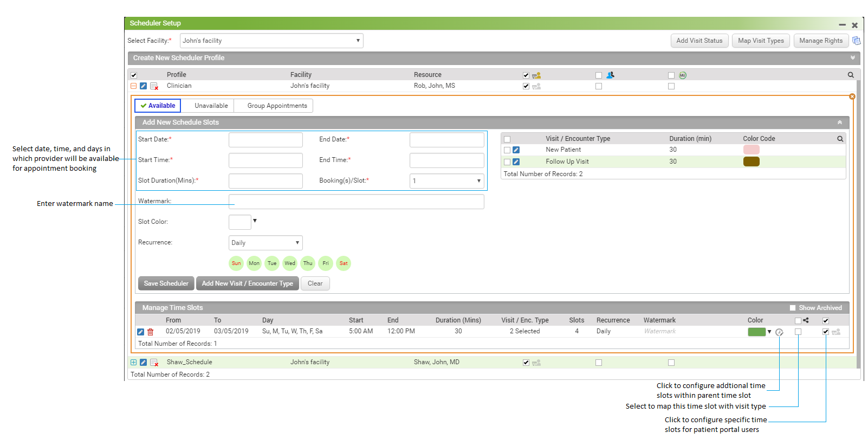Delete the 02/05/2019 time slot
Image resolution: width=868 pixels, height=439 pixels.
151,332
